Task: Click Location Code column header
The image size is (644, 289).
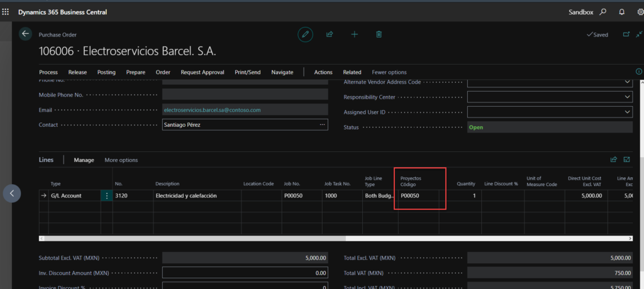Action: [x=258, y=184]
